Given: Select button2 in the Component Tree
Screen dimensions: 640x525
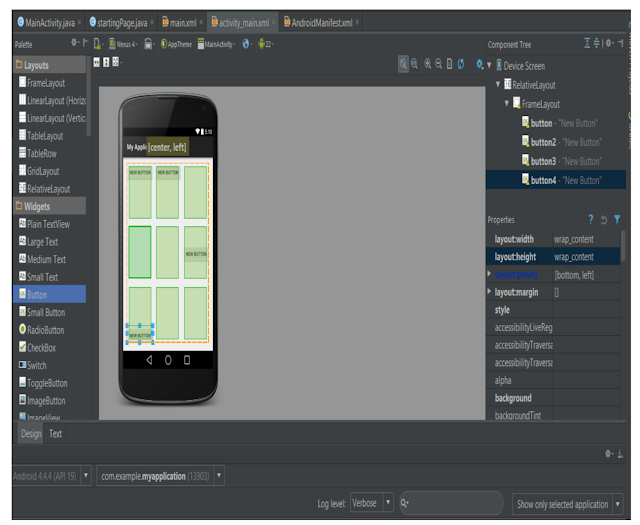Looking at the screenshot, I should click(543, 142).
